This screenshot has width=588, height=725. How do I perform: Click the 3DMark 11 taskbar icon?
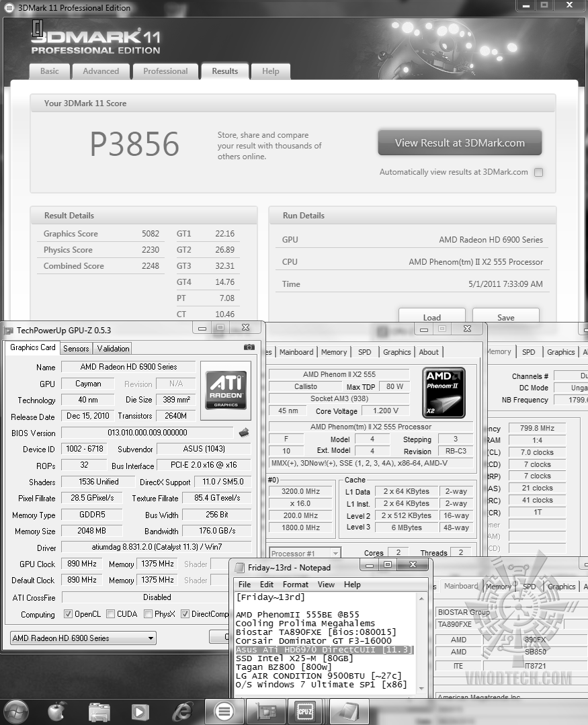point(224,711)
